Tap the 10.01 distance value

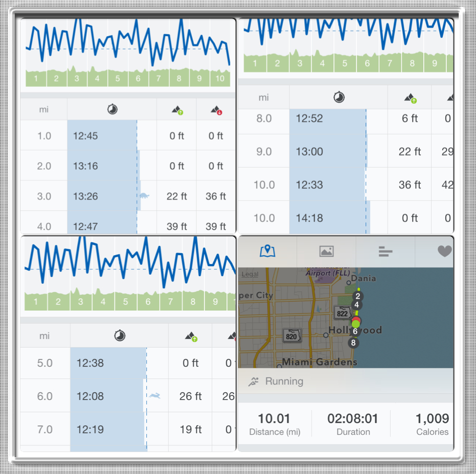click(274, 418)
